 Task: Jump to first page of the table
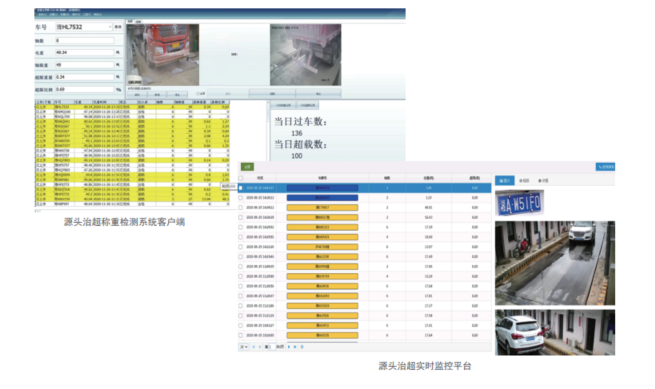[x=254, y=347]
